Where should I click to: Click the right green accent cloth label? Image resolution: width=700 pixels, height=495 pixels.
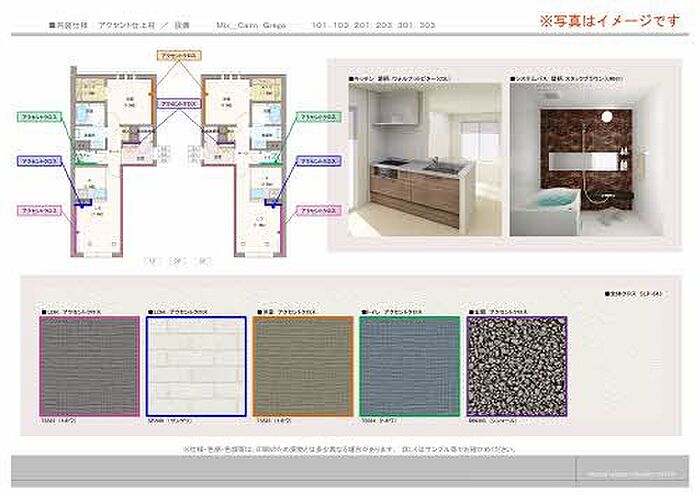[x=319, y=117]
